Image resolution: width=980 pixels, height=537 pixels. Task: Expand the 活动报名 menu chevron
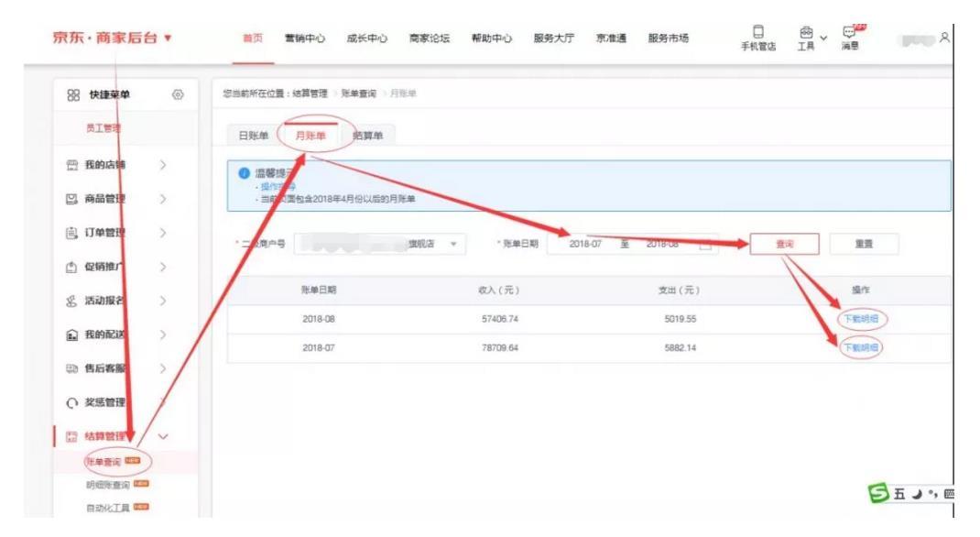pyautogui.click(x=163, y=301)
